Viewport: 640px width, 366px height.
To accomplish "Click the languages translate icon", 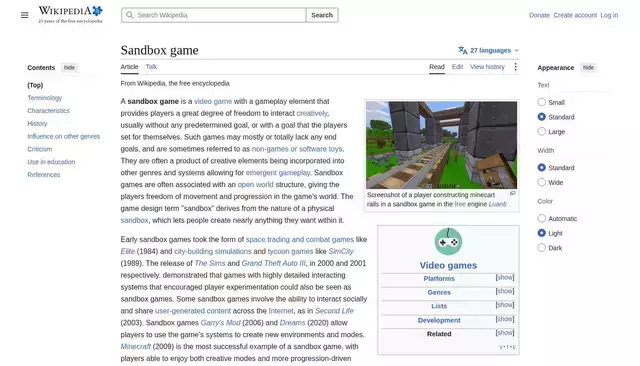I will tap(462, 50).
